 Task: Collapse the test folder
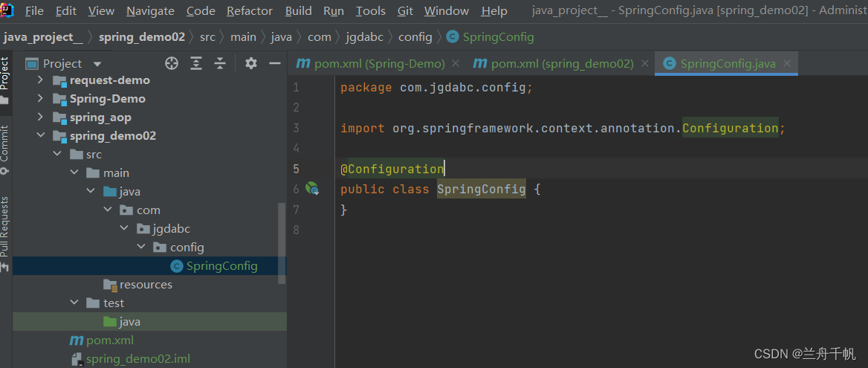[74, 303]
